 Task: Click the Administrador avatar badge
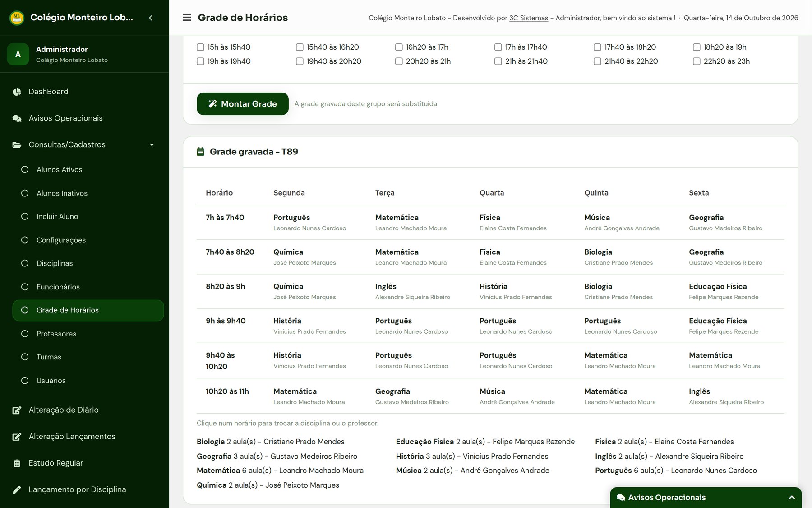(x=18, y=54)
